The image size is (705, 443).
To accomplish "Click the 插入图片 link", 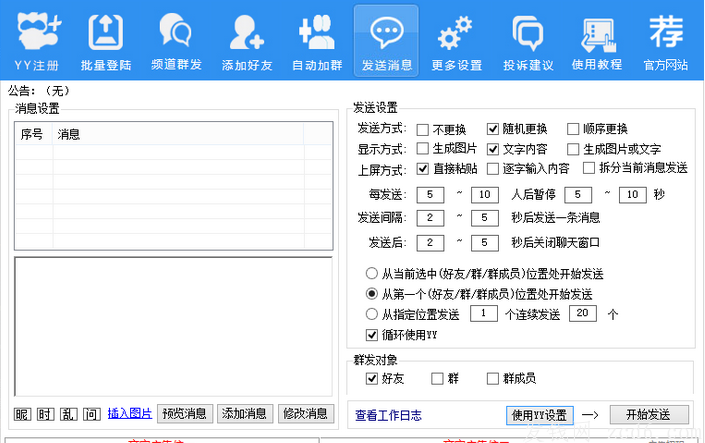I will click(x=130, y=413).
